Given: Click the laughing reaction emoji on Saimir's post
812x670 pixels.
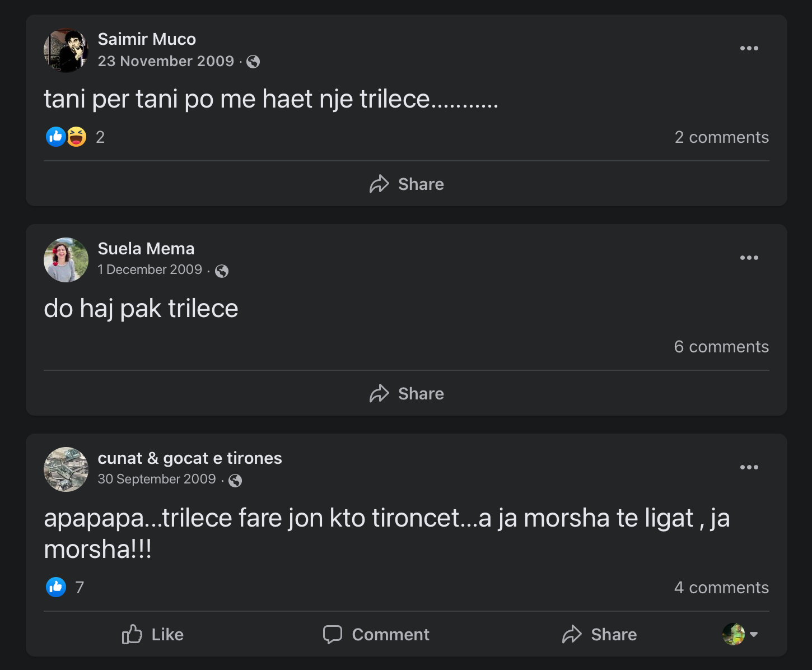Looking at the screenshot, I should point(76,136).
